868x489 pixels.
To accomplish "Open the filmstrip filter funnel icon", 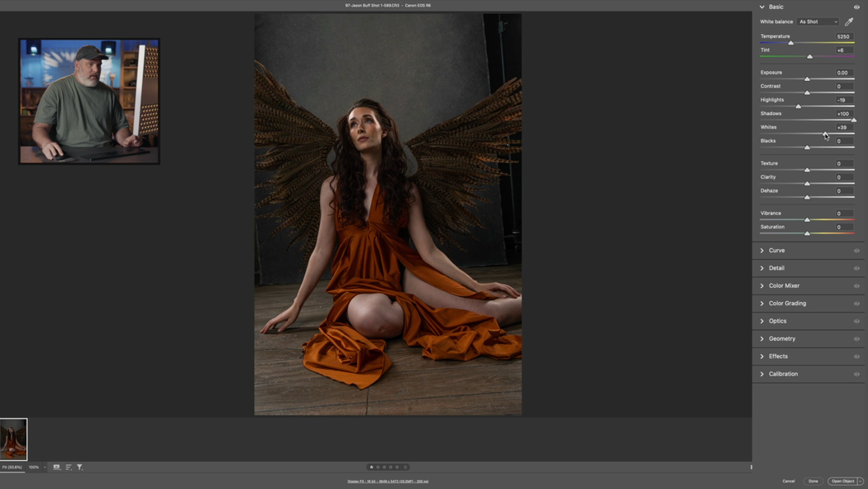I will [x=79, y=467].
